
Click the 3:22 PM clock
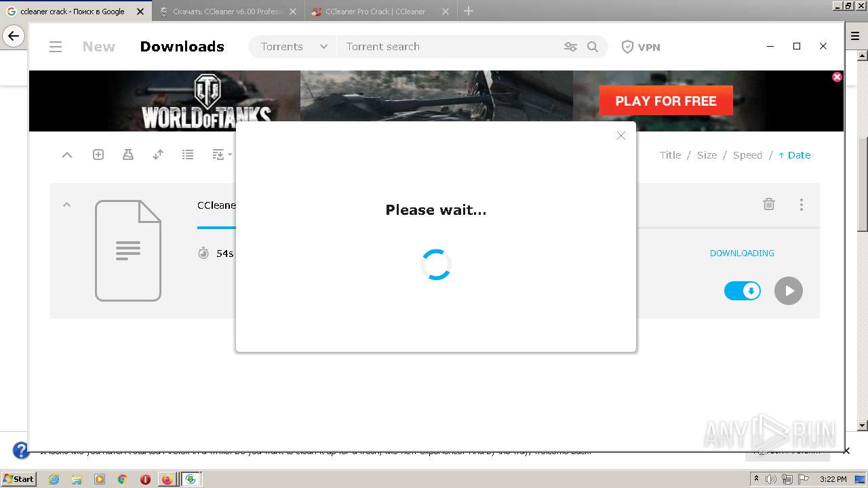pos(833,479)
